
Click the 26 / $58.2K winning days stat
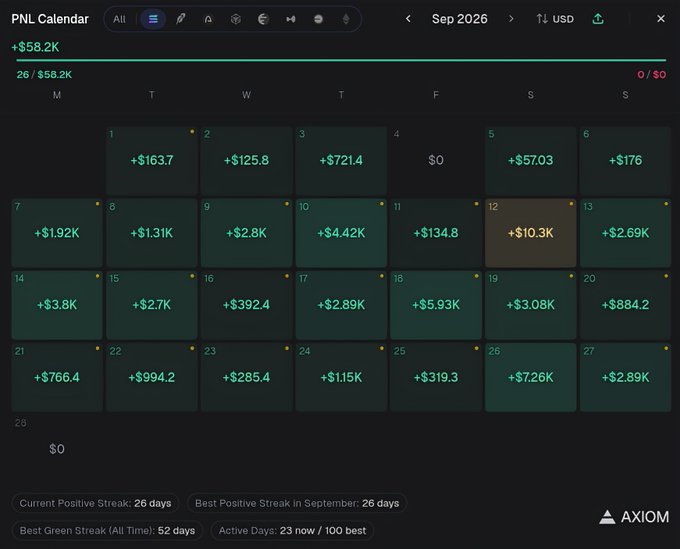pos(44,75)
